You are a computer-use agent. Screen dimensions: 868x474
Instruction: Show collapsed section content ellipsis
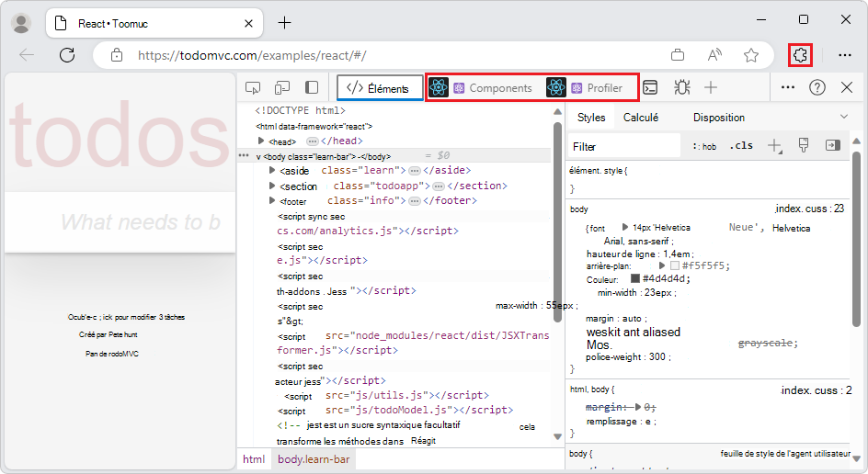[439, 186]
